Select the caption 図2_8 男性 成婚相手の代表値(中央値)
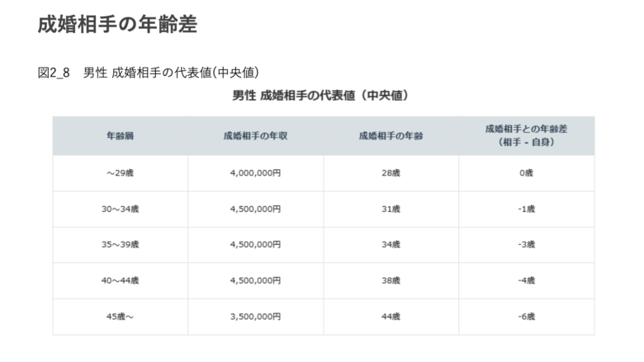Screen dimensions: 644x362 149,73
